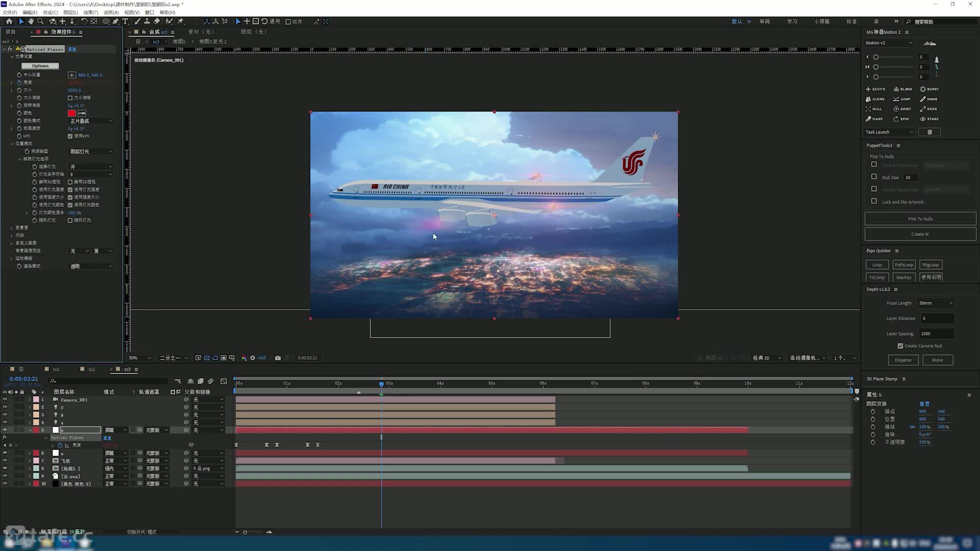Click the Layer Spacing 1000 input field
980x551 pixels.
(936, 334)
